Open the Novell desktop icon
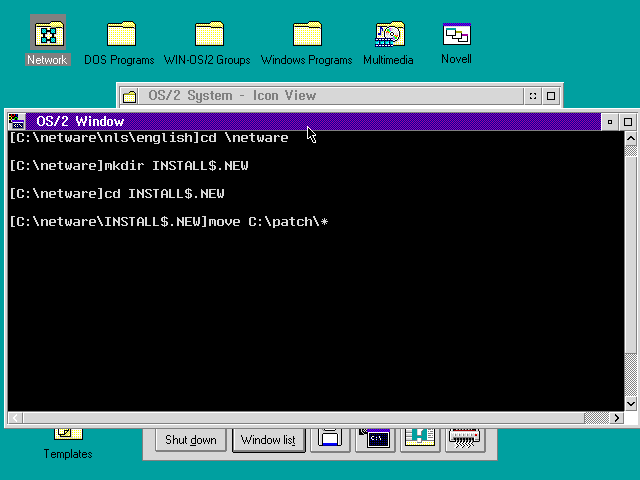The height and width of the screenshot is (480, 640). tap(456, 34)
